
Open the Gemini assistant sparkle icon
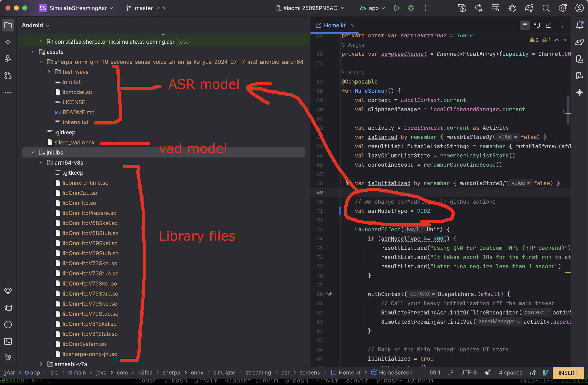(x=579, y=93)
